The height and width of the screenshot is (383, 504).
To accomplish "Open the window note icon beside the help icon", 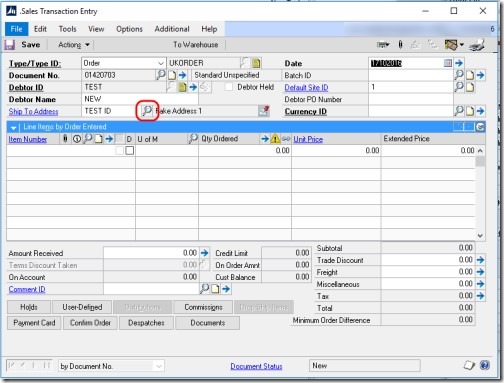I will [469, 366].
